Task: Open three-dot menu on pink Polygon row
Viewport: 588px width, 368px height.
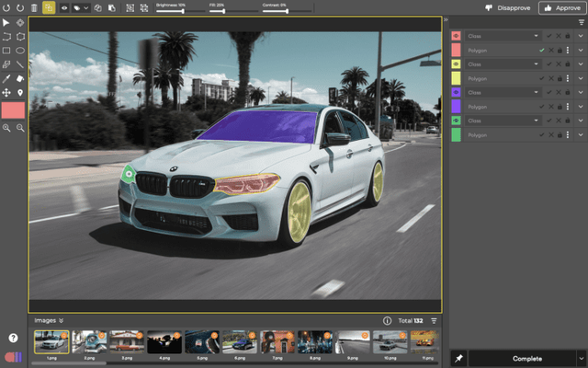Action: click(568, 50)
